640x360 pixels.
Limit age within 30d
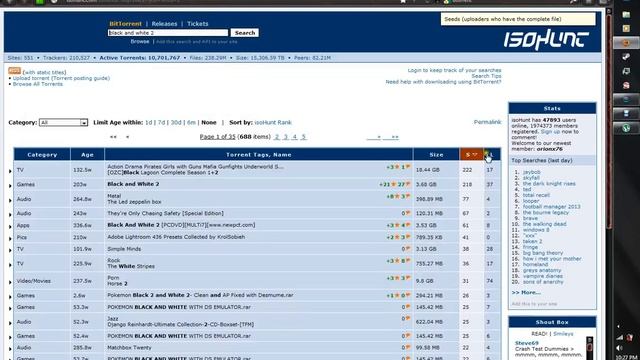[176, 122]
